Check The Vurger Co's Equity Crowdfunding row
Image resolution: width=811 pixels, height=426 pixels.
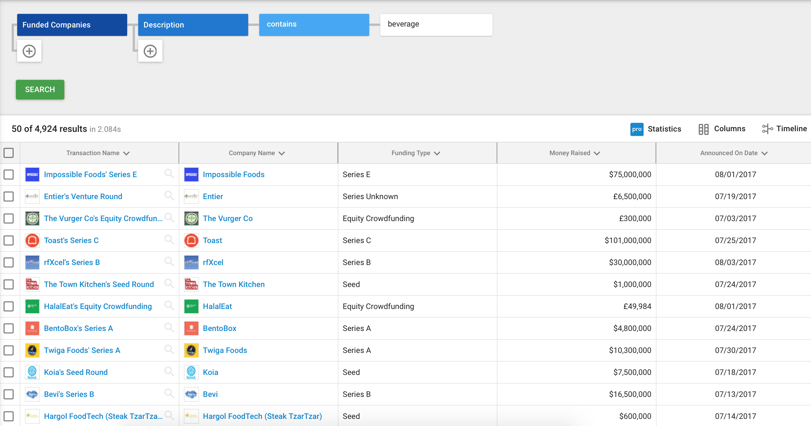9,219
